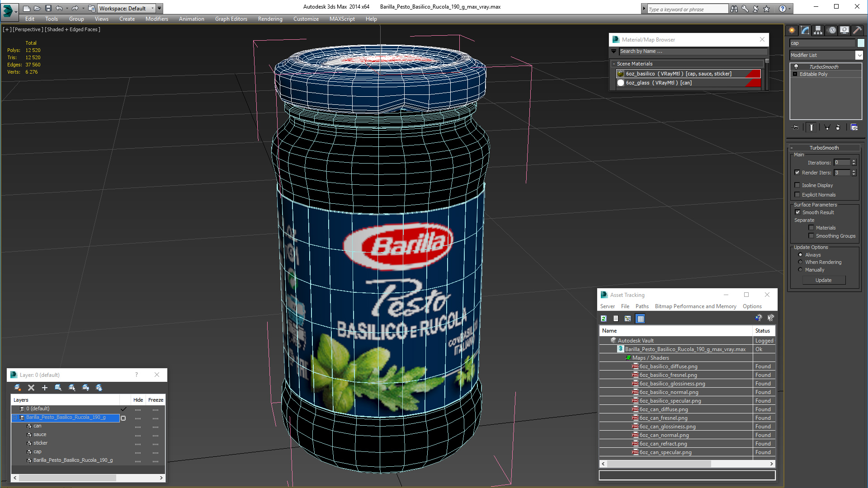Click Asset Tracking Status Log icon
This screenshot has height=488, width=868.
pyautogui.click(x=616, y=319)
